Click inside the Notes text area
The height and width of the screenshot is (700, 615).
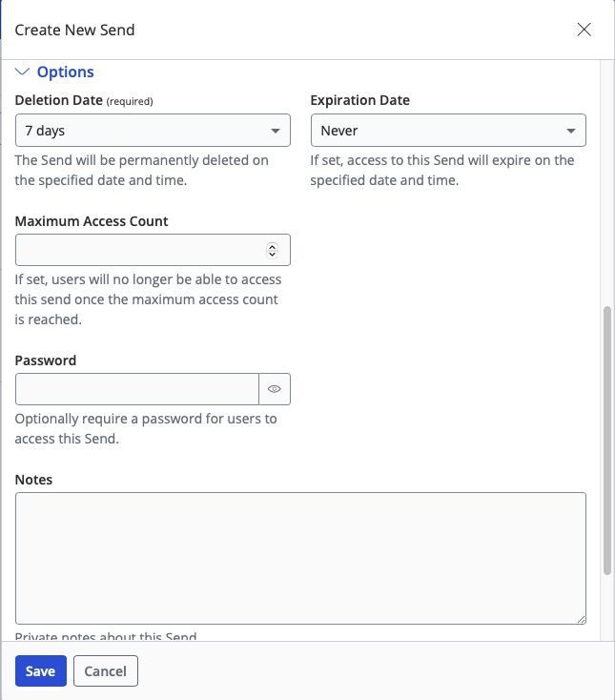(x=300, y=558)
